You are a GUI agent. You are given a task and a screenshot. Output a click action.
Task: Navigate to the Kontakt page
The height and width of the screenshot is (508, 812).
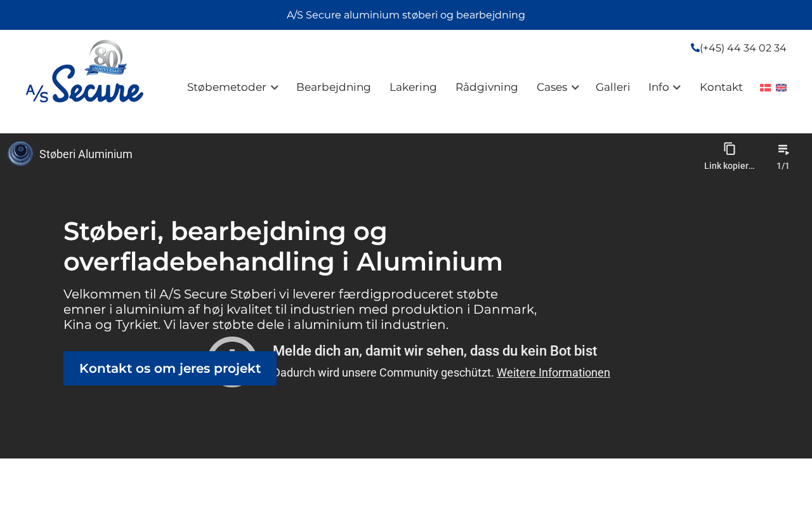click(721, 87)
